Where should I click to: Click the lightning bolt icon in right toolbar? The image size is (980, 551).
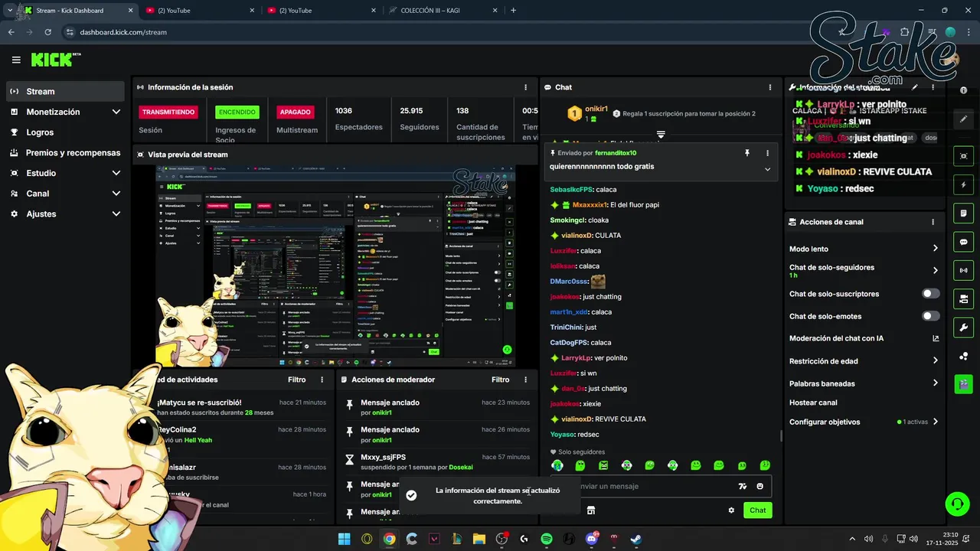(x=963, y=185)
